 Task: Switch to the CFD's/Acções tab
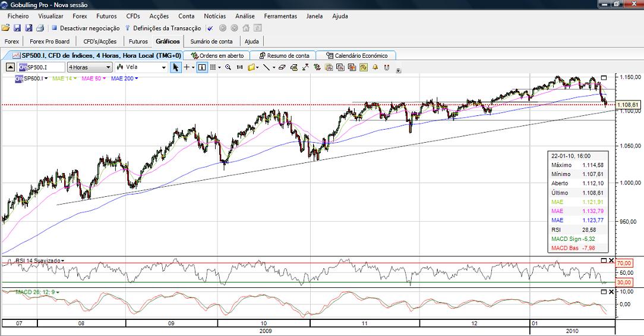100,41
